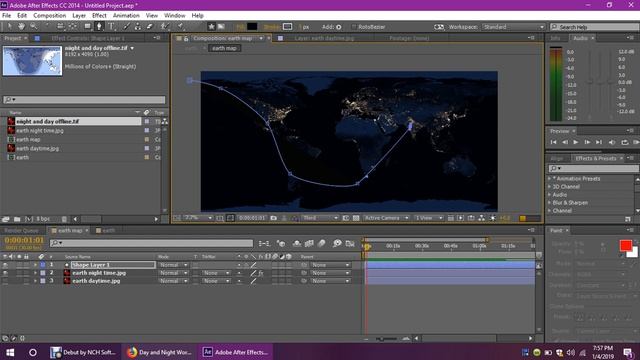
Task: Click the Composition Mini-Flowchart icon
Action: 264,244
